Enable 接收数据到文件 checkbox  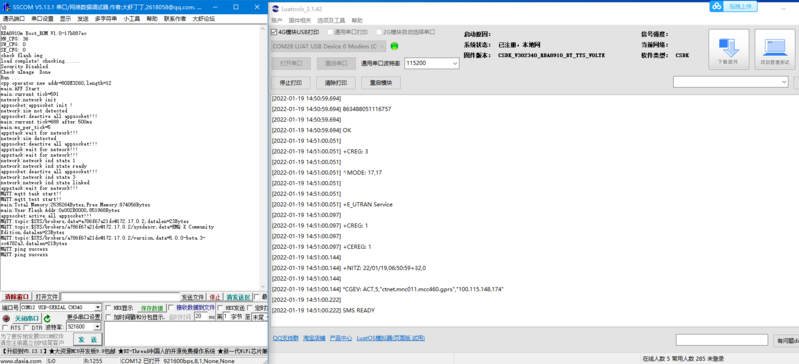171,308
